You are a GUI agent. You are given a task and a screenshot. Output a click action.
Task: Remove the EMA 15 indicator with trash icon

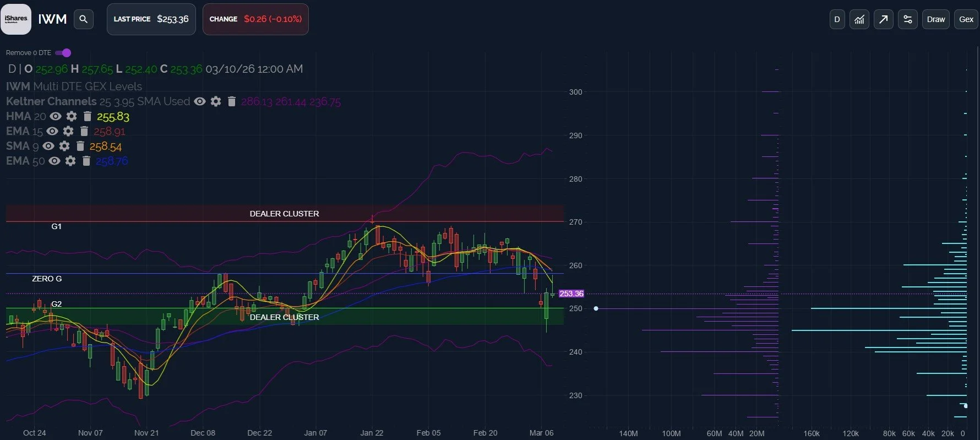[x=84, y=131]
